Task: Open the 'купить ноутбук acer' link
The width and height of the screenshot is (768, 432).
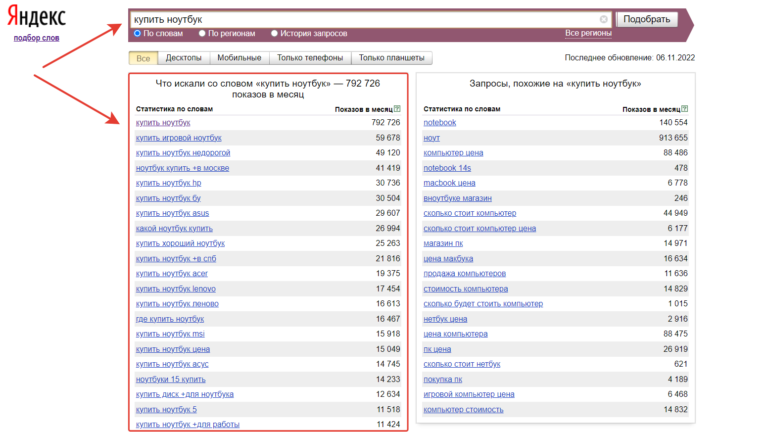Action: click(172, 273)
